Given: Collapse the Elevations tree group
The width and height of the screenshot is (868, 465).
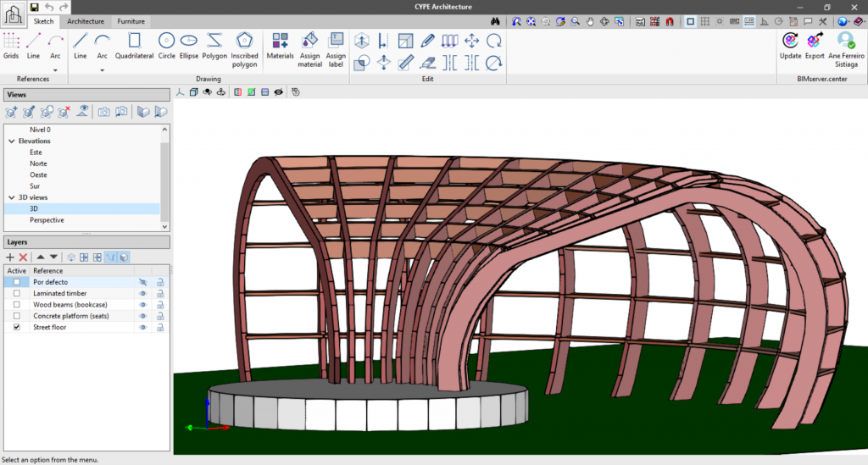Looking at the screenshot, I should 12,141.
